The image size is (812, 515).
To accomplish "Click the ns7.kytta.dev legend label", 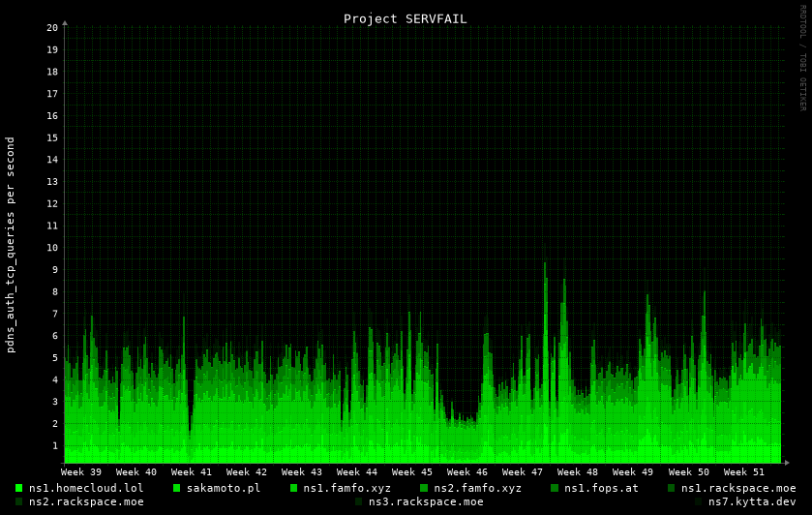I will [751, 501].
